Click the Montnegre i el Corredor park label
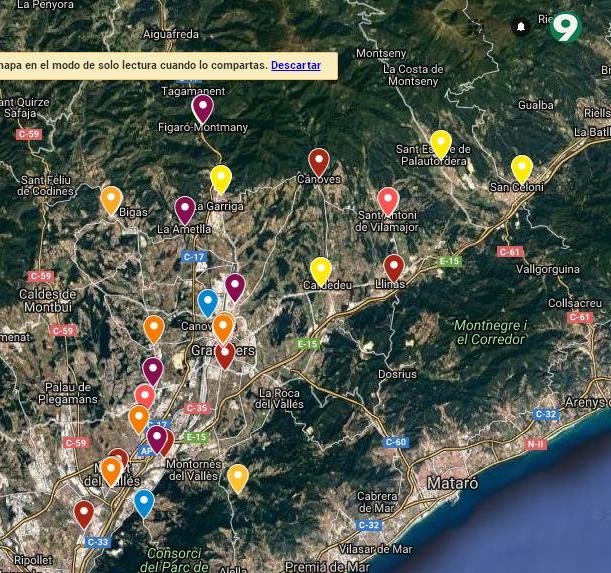 click(x=490, y=332)
